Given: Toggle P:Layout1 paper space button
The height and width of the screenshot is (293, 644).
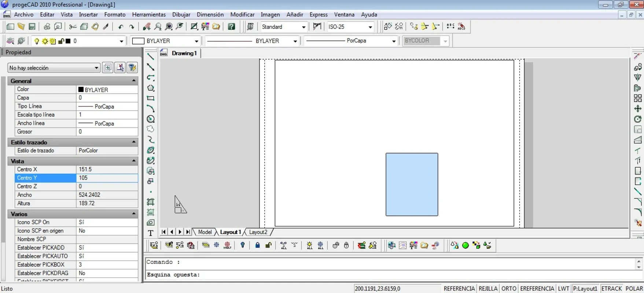Looking at the screenshot, I should (585, 289).
